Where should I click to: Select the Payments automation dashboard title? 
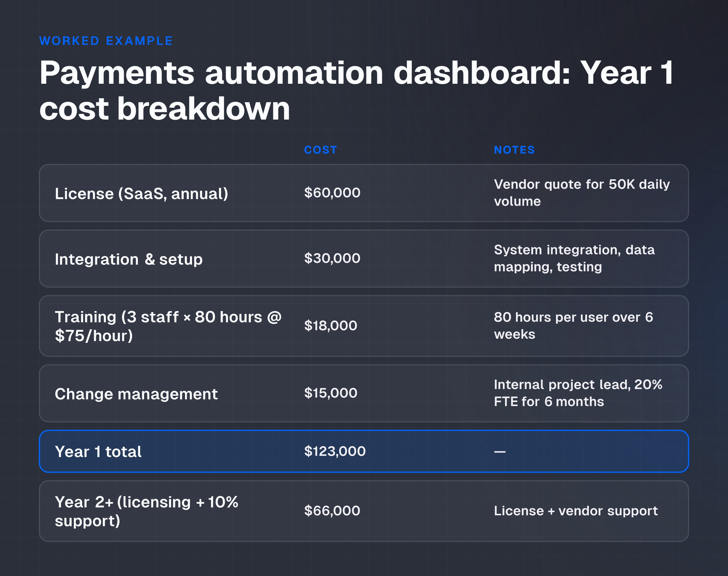356,90
